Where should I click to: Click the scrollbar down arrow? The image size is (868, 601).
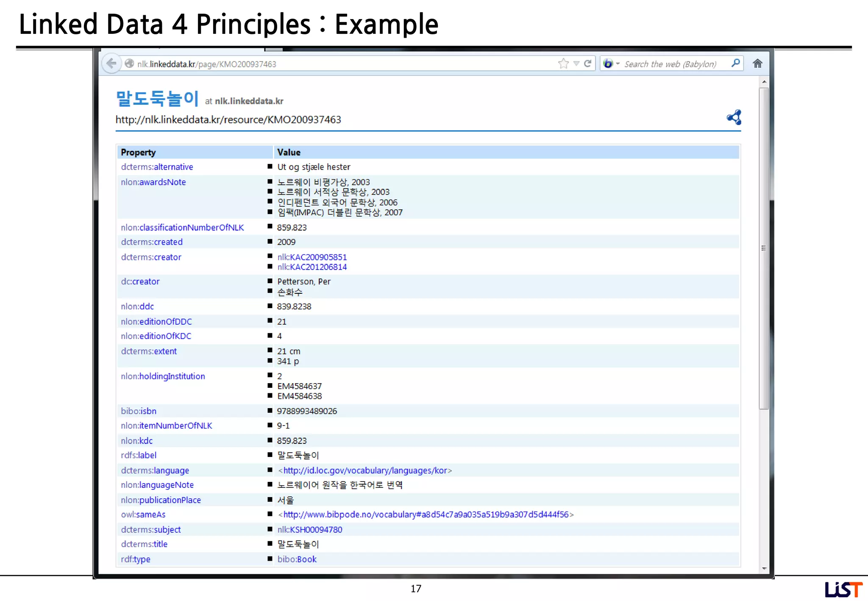(x=764, y=568)
